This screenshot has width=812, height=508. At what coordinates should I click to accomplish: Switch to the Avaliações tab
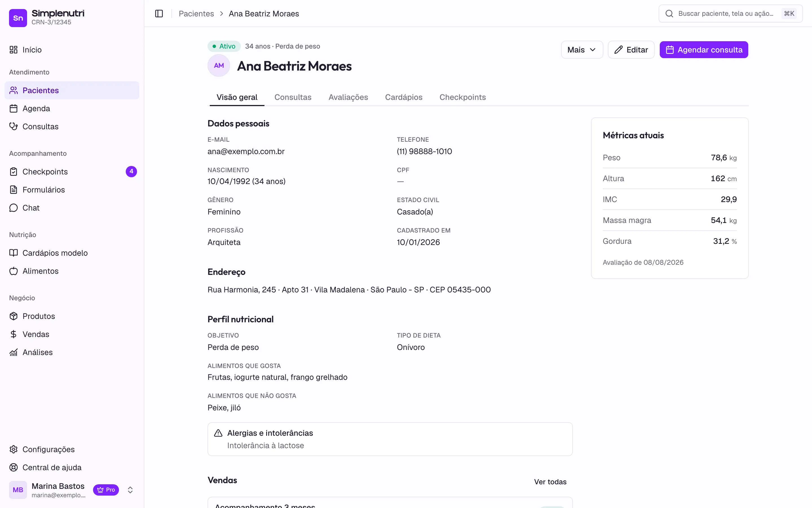coord(348,97)
